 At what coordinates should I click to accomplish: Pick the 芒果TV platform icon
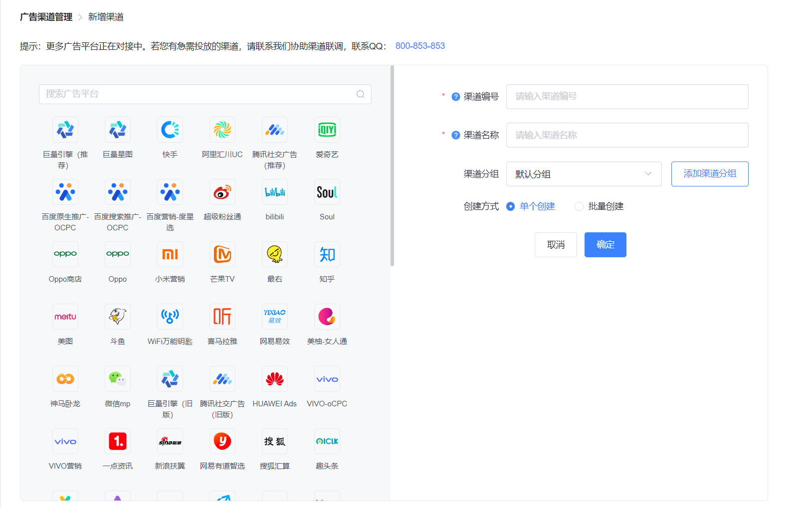222,254
